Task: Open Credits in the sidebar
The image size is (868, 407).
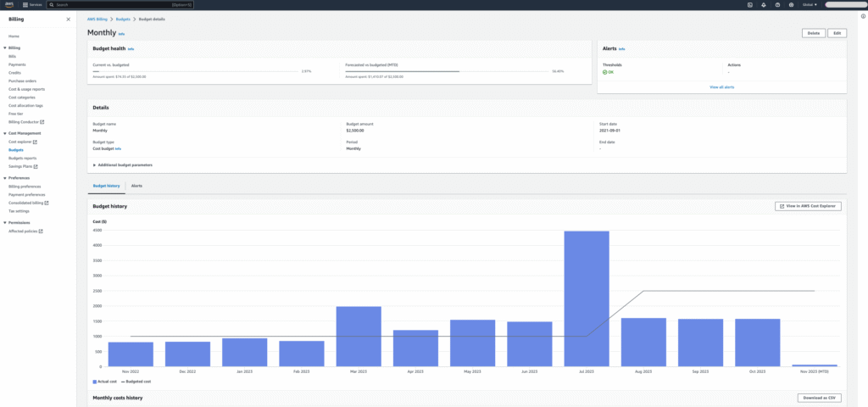Action: tap(14, 73)
